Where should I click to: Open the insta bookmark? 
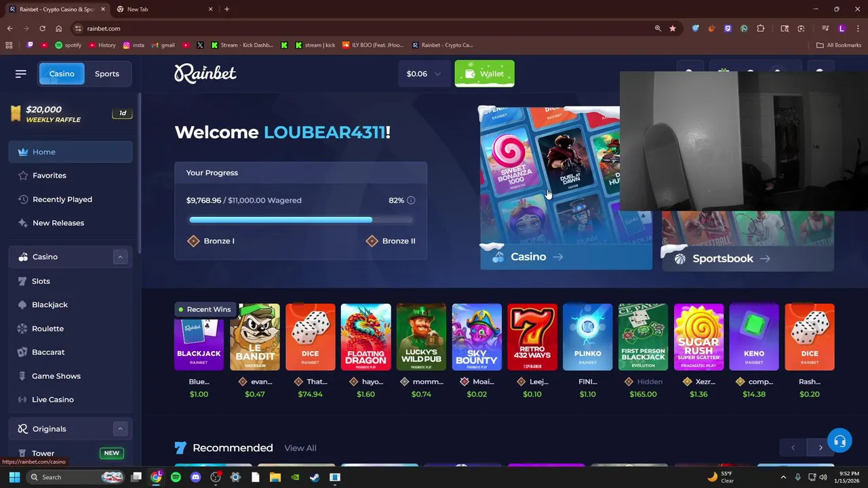pos(134,45)
